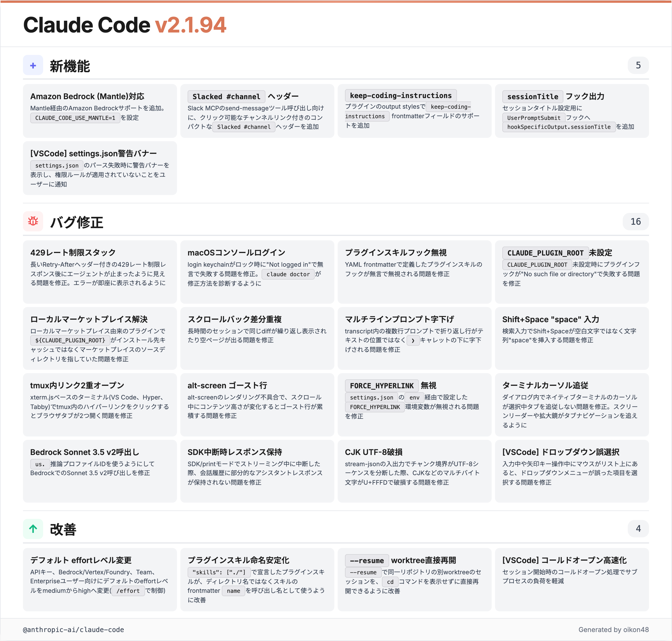This screenshot has width=672, height=641.
Task: Click the CJK UTF-8破損 card title
Action: coord(374,452)
